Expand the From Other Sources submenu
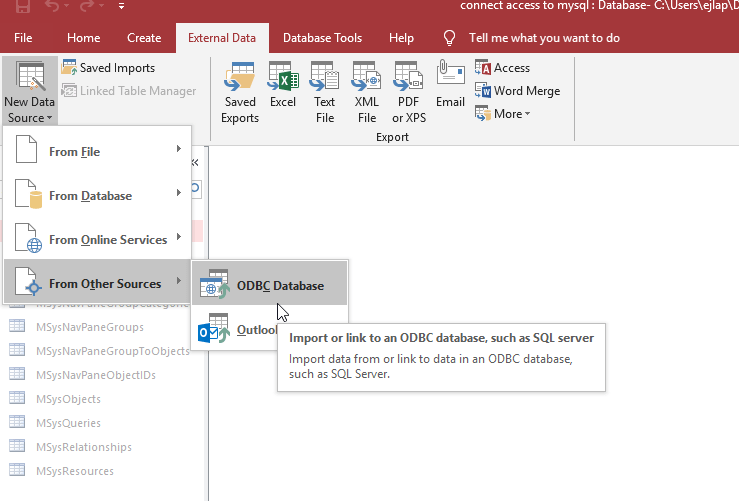739x501 pixels. click(x=97, y=283)
